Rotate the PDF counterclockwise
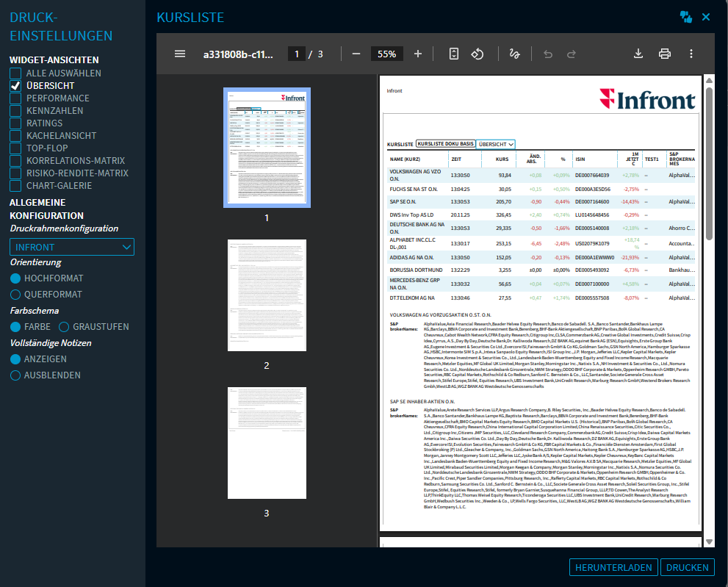The height and width of the screenshot is (587, 728). coord(477,54)
